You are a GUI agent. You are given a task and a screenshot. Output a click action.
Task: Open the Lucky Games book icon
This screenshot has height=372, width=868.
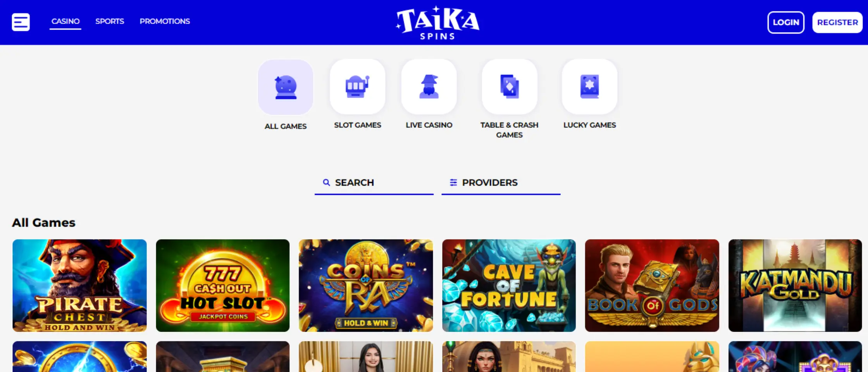[x=589, y=87]
